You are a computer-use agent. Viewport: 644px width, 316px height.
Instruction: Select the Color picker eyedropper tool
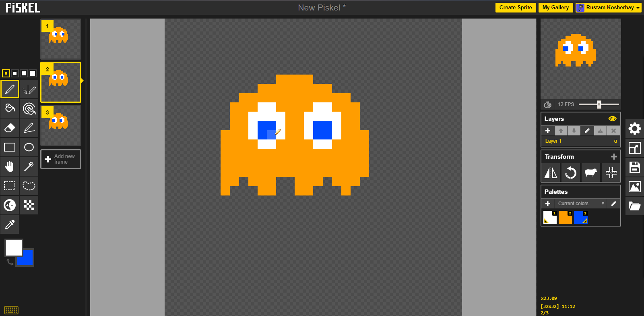(10, 225)
